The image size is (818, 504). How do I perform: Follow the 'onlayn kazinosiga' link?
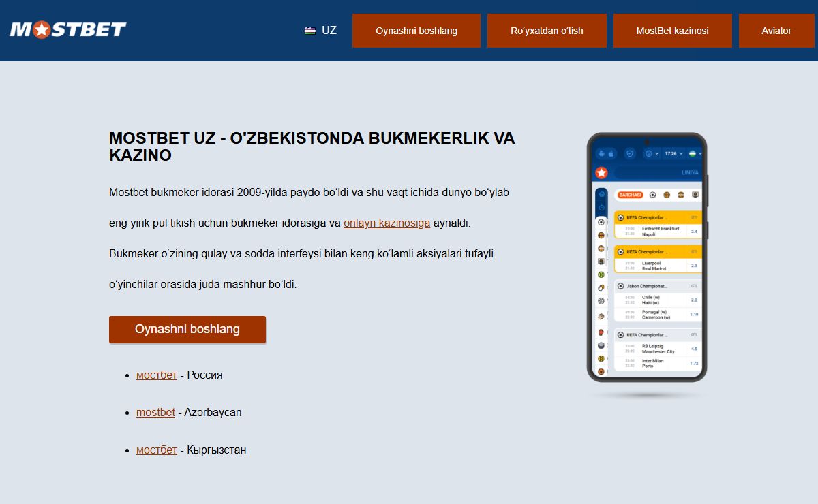[387, 223]
